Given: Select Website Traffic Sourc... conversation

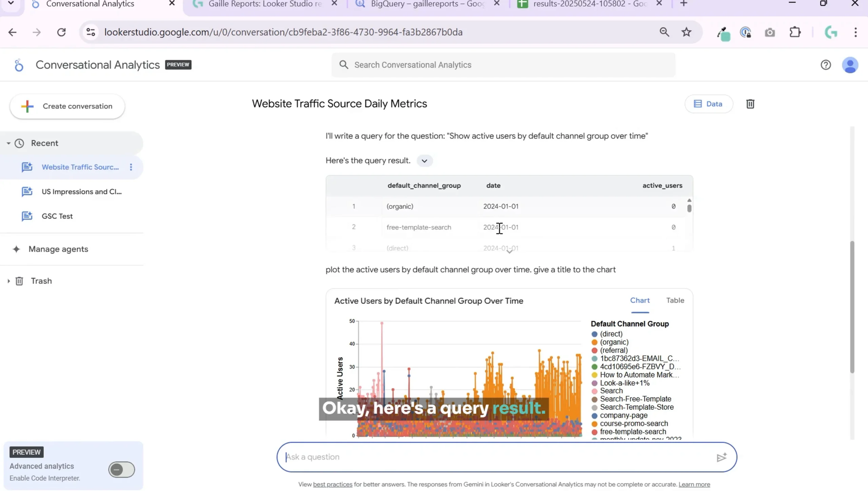Looking at the screenshot, I should (x=80, y=167).
